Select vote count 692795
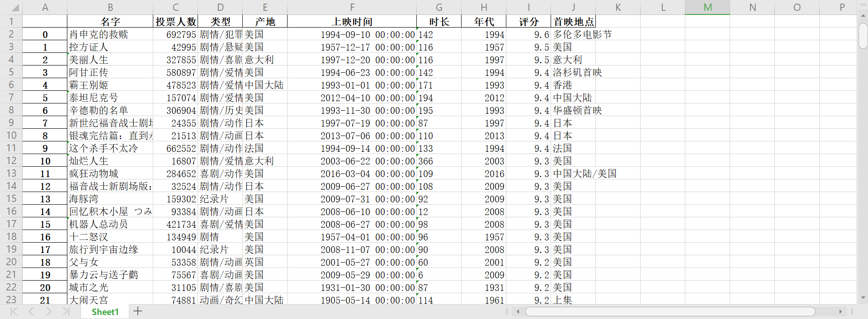The height and width of the screenshot is (319, 868). coord(175,34)
